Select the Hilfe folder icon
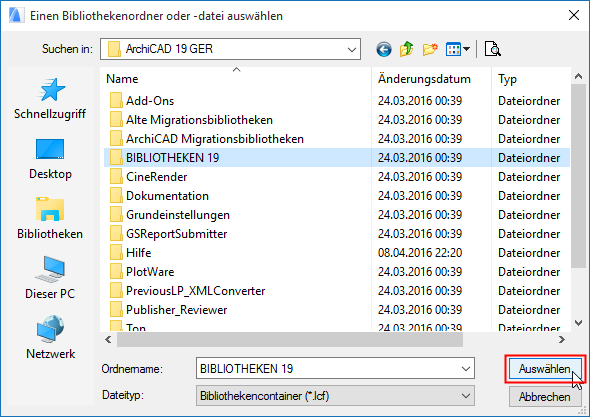This screenshot has height=417, width=590. (x=116, y=253)
